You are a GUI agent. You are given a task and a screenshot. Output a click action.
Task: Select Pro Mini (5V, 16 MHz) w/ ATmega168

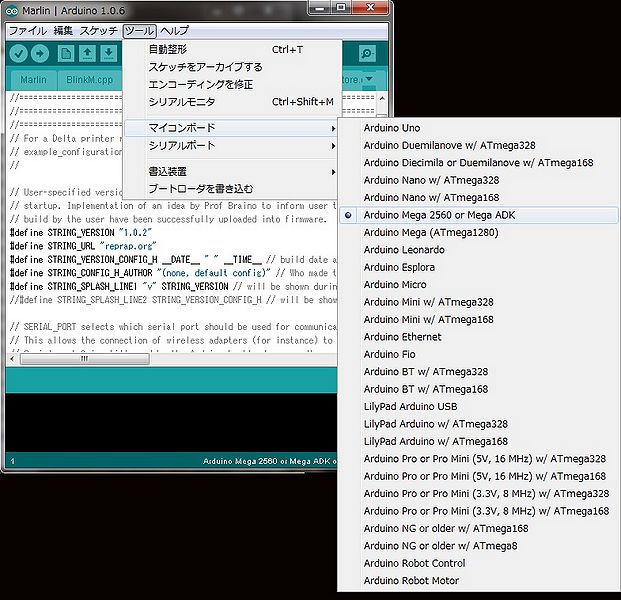click(x=478, y=476)
